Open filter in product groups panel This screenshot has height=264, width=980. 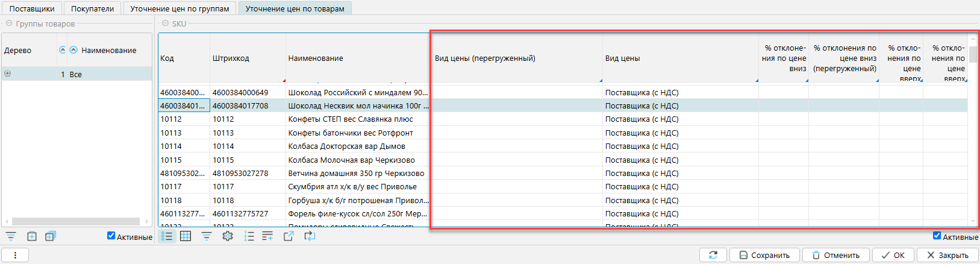[11, 236]
